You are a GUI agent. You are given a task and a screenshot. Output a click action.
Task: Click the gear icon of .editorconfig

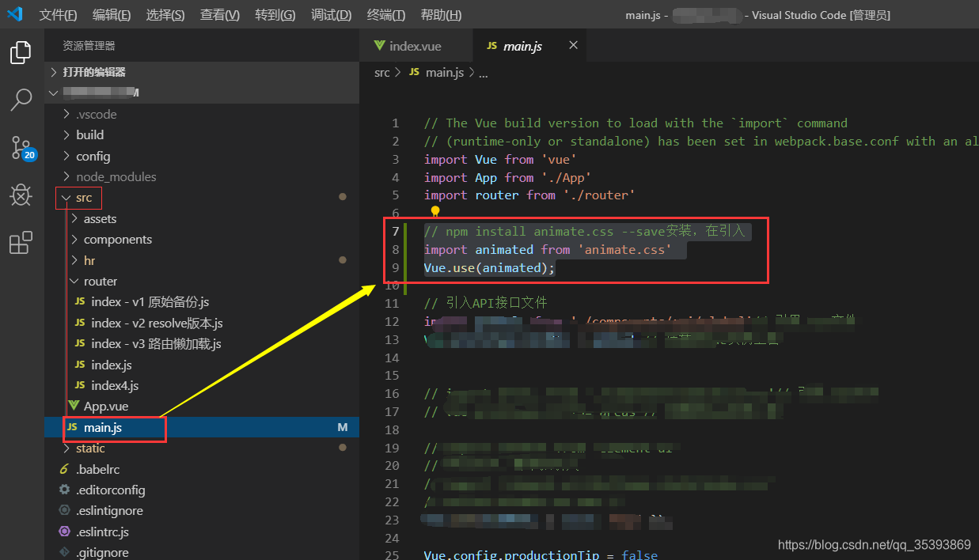coord(65,490)
